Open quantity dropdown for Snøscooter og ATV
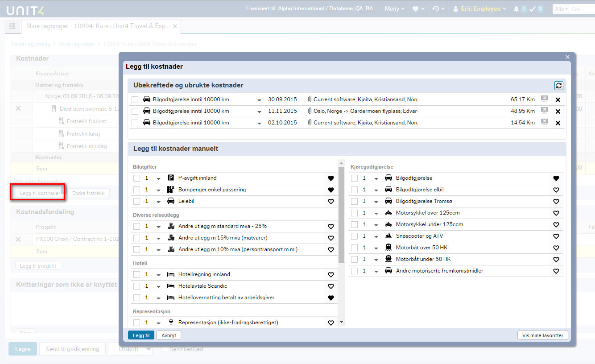This screenshot has width=595, height=364. (x=376, y=236)
